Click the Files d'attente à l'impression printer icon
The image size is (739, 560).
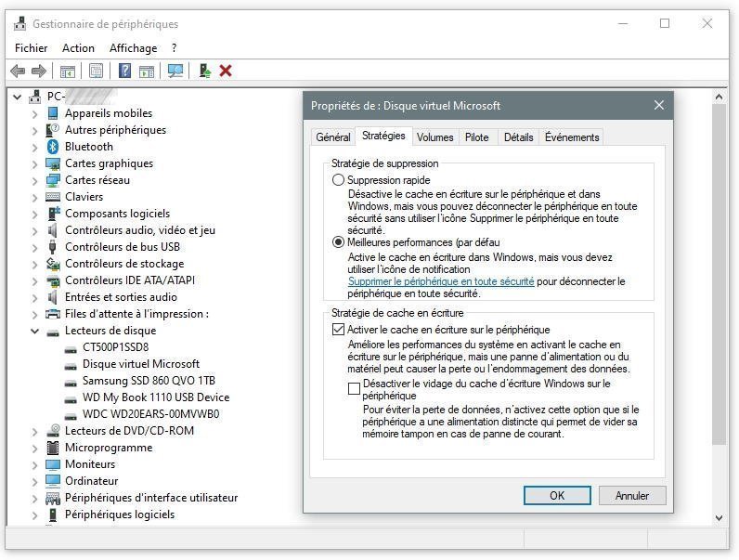(53, 314)
